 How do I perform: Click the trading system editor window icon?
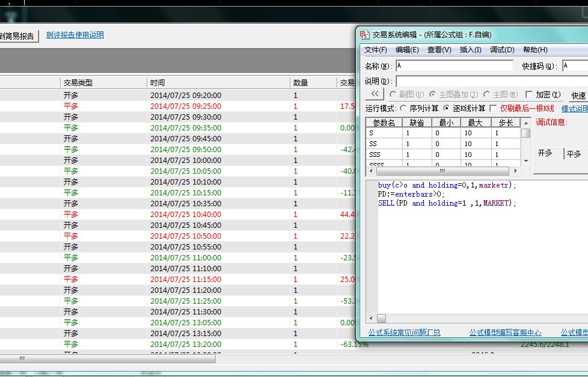[x=364, y=35]
